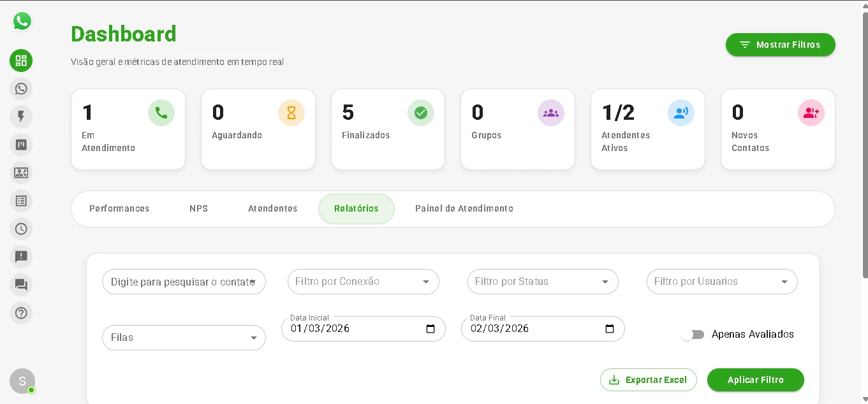Open the internal chat bubbles icon
868x404 pixels.
(21, 285)
